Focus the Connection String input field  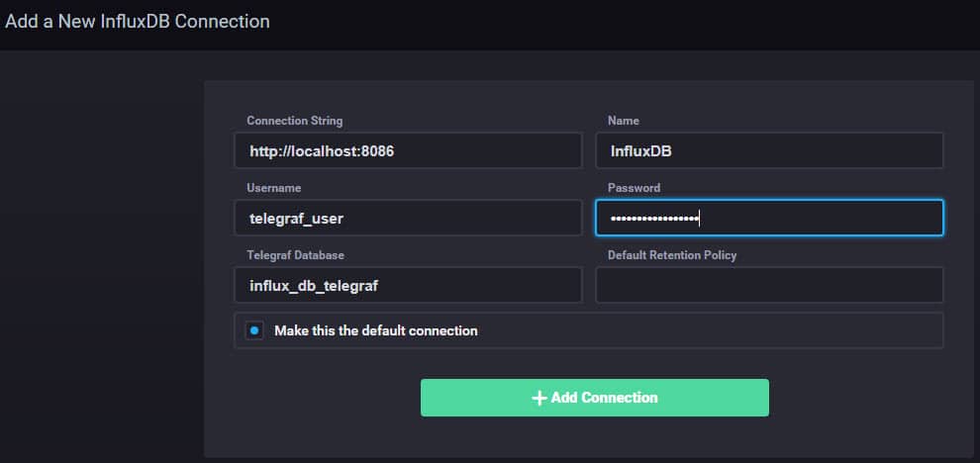(408, 151)
